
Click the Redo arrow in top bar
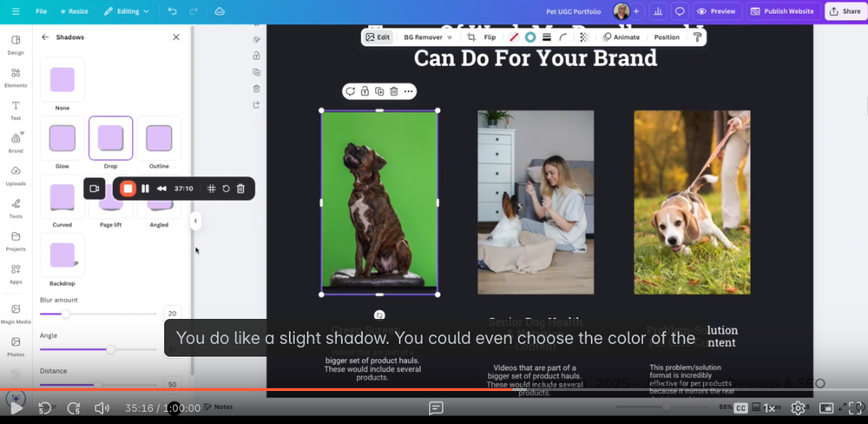pos(194,11)
